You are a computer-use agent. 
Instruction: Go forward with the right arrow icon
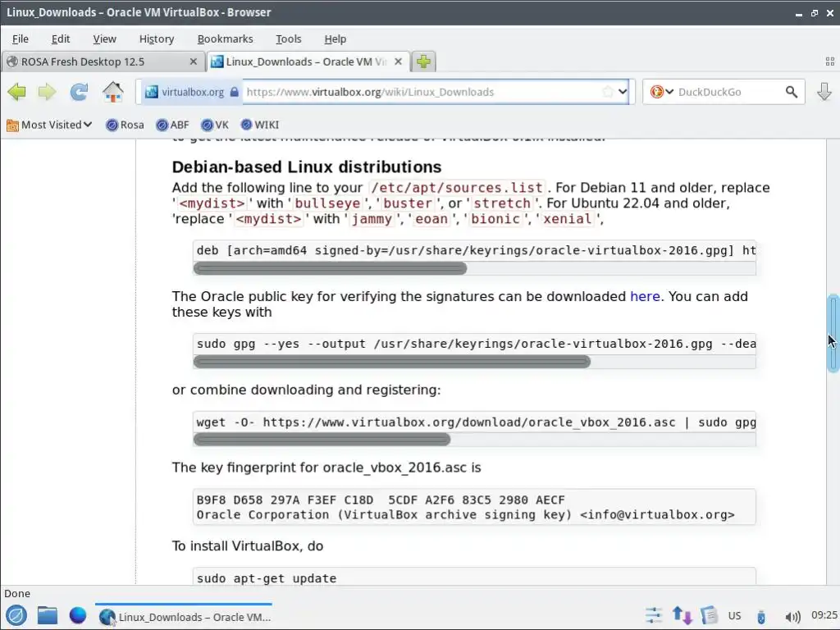tap(47, 92)
